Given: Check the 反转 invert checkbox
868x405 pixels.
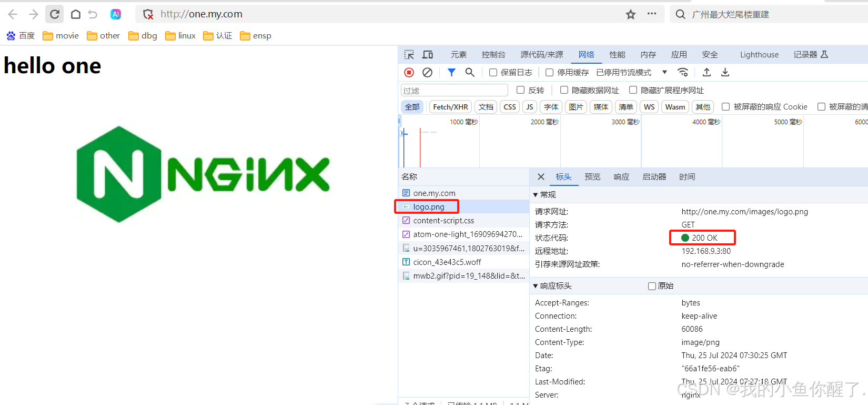Looking at the screenshot, I should tap(520, 90).
